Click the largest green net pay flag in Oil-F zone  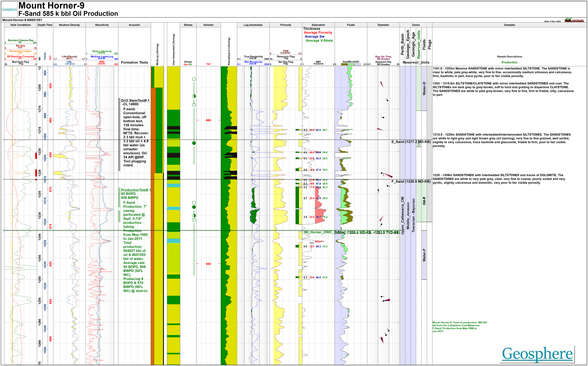tap(297, 198)
